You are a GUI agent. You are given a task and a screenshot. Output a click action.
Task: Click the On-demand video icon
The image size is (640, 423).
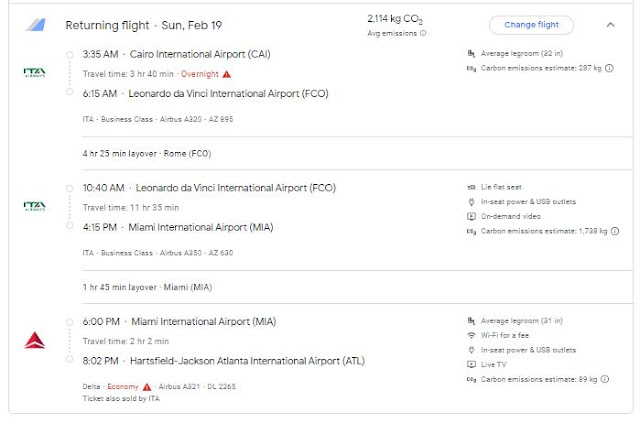click(471, 216)
